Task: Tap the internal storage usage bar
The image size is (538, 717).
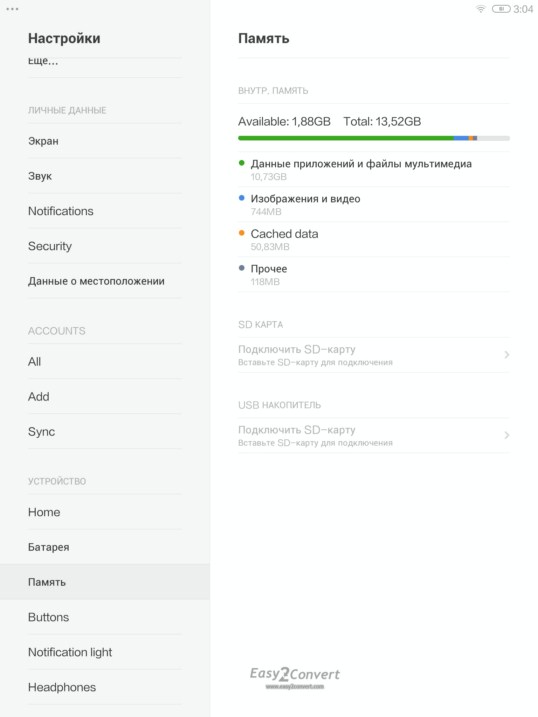Action: coord(373,138)
